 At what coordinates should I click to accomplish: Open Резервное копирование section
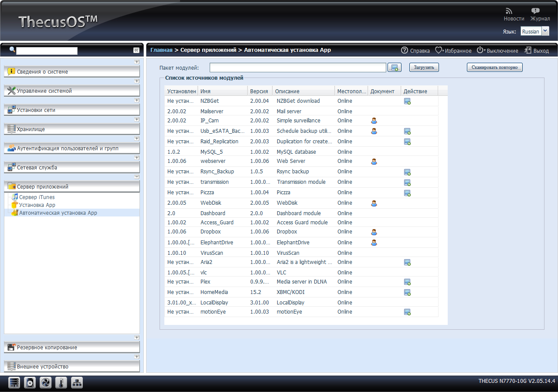pos(72,347)
